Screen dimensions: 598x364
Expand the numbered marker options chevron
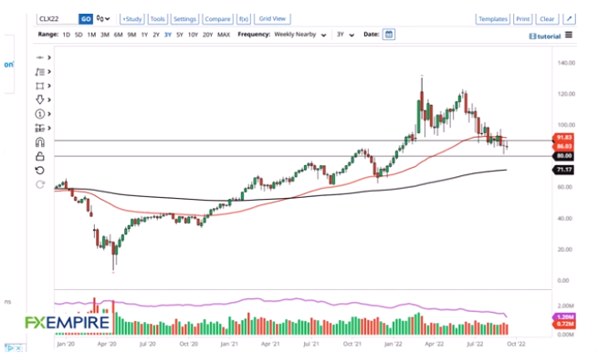[49, 114]
